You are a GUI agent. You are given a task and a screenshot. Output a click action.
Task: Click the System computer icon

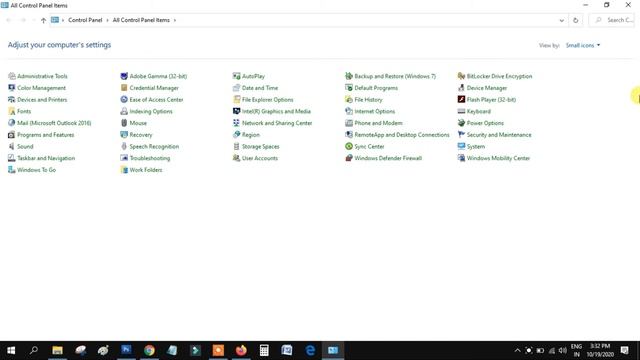click(461, 146)
